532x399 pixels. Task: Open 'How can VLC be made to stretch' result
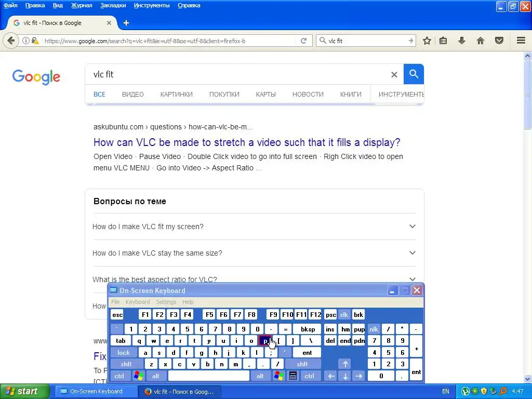[247, 142]
